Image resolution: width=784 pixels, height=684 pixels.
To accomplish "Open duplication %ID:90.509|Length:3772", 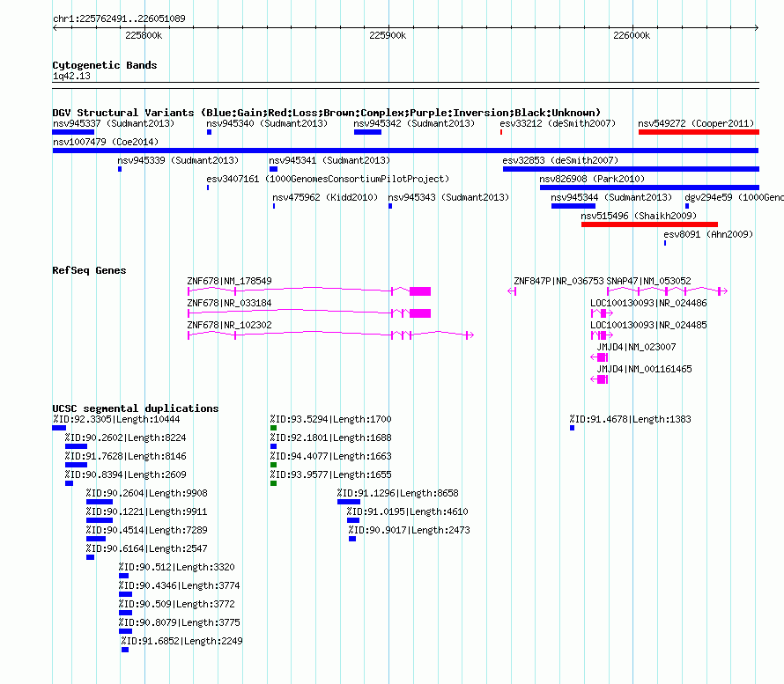I will (x=176, y=604).
